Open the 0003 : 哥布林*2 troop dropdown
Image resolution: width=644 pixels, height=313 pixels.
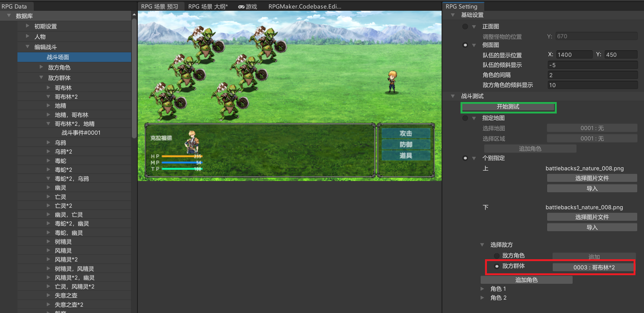coord(593,267)
